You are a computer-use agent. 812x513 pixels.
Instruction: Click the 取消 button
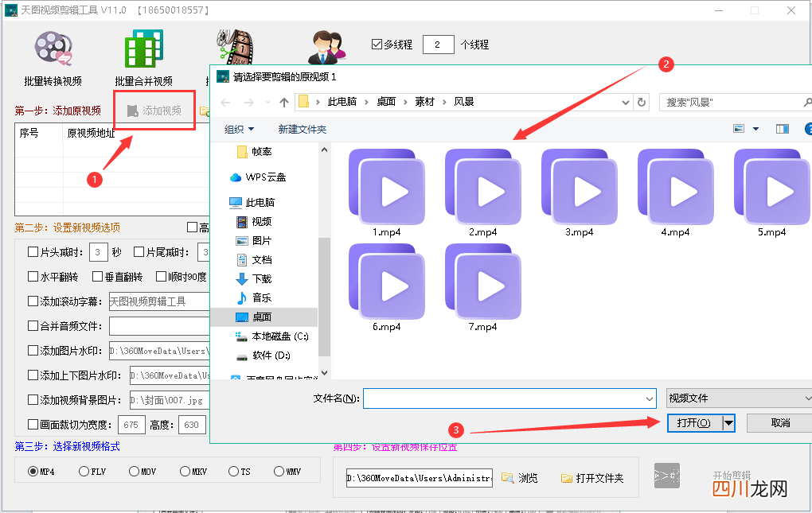click(x=779, y=423)
